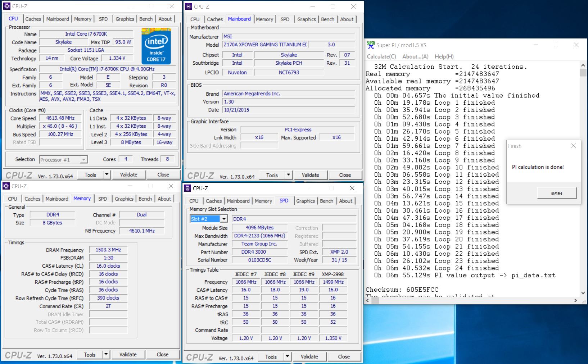Open Calculate(C) menu in Super PI
The width and height of the screenshot is (588, 364).
(x=381, y=56)
